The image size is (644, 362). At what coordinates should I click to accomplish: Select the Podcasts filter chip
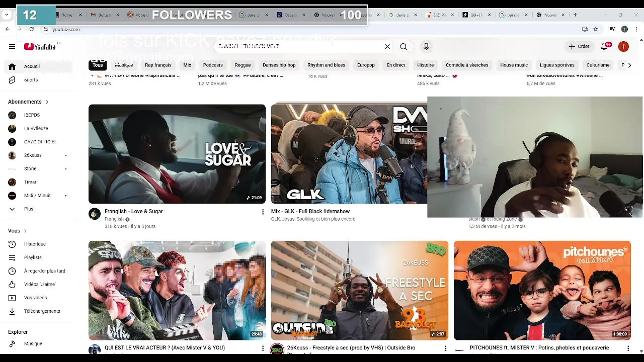pos(213,65)
